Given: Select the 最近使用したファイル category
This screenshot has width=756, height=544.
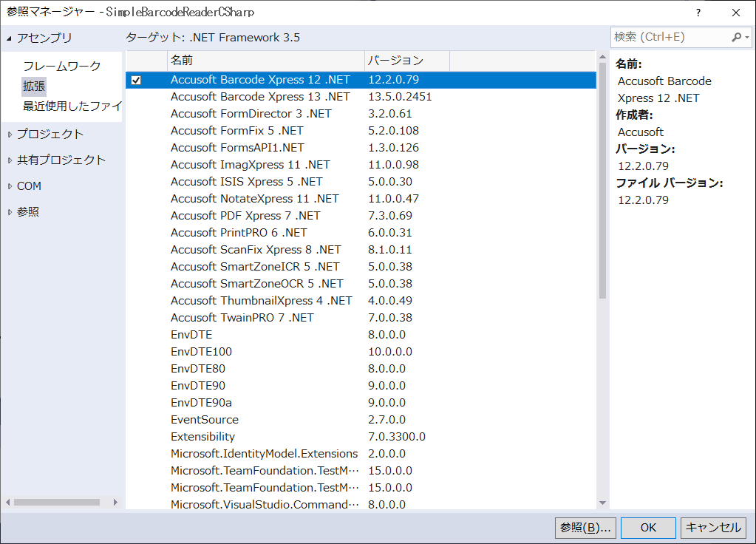Looking at the screenshot, I should (72, 106).
